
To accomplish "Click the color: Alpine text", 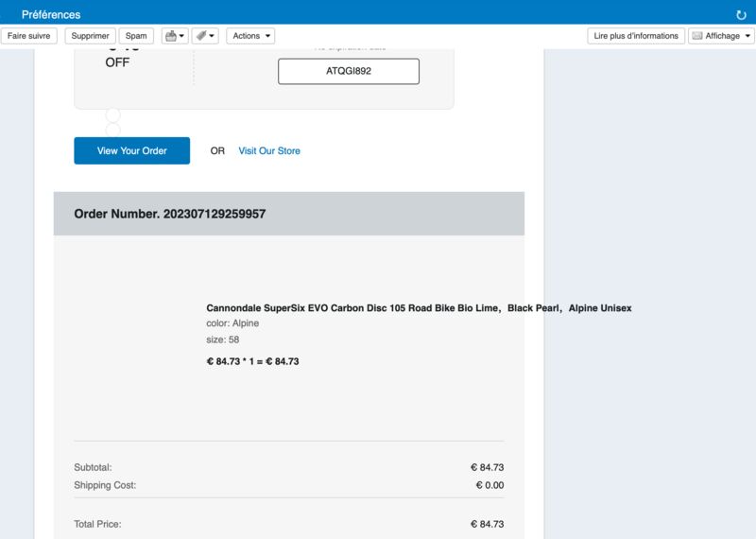I will (232, 323).
